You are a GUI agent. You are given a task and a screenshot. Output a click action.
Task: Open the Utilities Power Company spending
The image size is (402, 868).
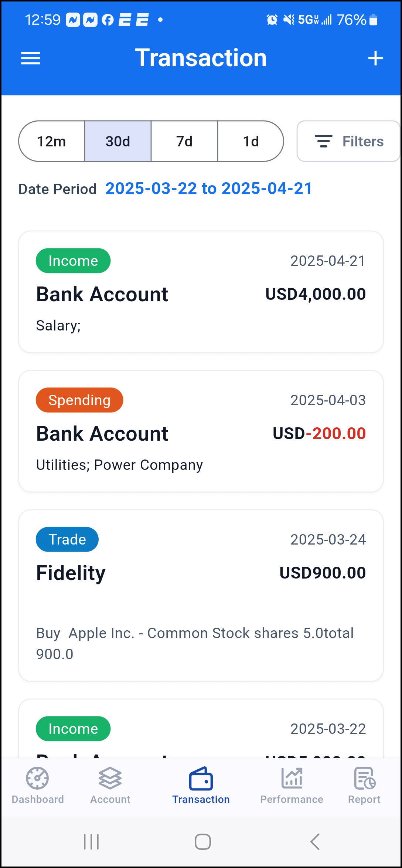(x=201, y=431)
